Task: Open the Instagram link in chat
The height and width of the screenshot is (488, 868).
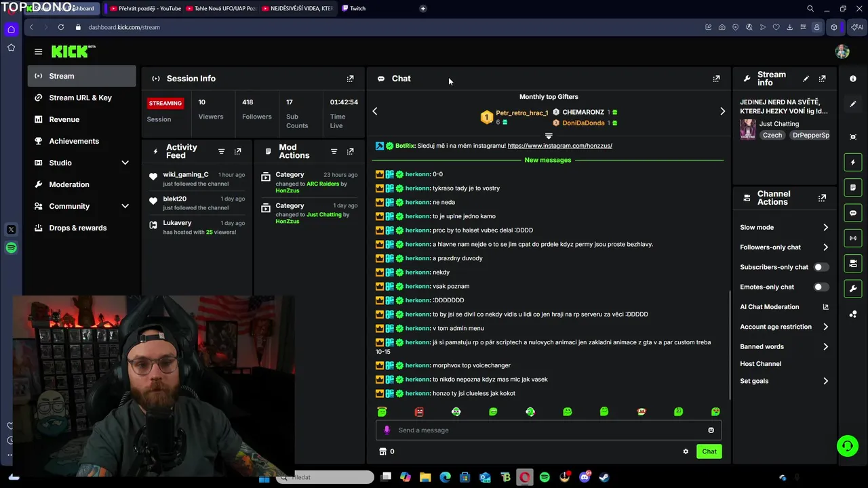Action: [559, 146]
